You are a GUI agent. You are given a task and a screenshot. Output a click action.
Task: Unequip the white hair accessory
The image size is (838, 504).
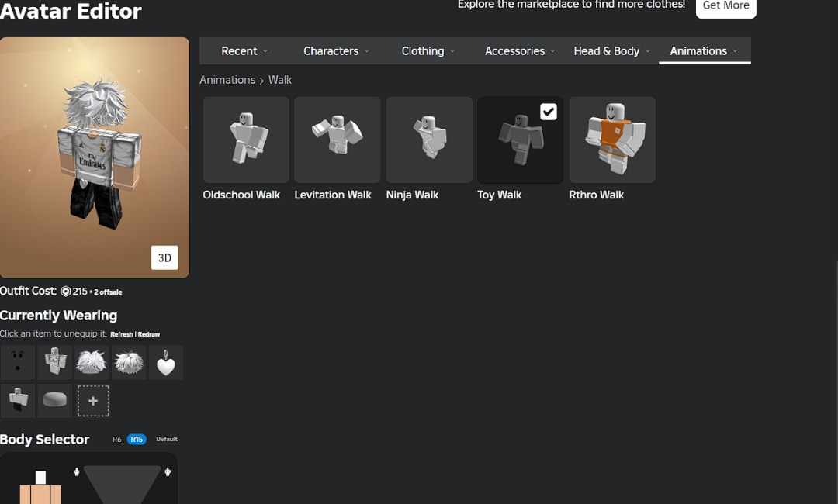[x=91, y=362]
